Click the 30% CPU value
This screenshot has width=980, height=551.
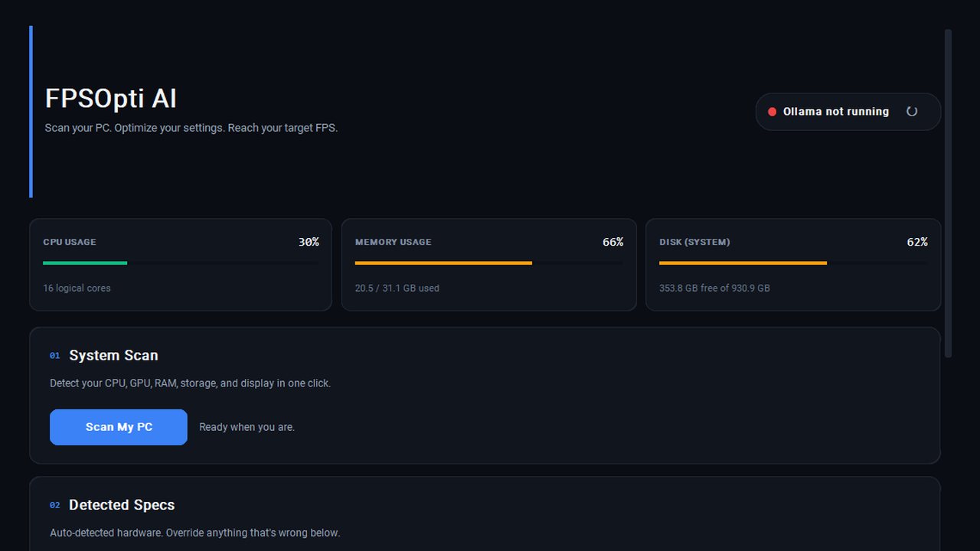coord(309,242)
